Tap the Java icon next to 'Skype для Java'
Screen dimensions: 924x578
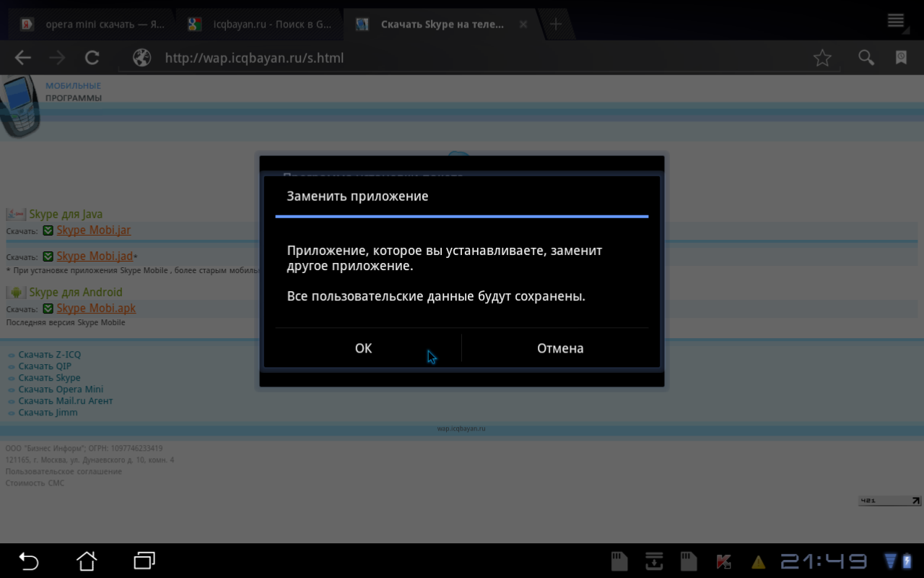point(16,215)
